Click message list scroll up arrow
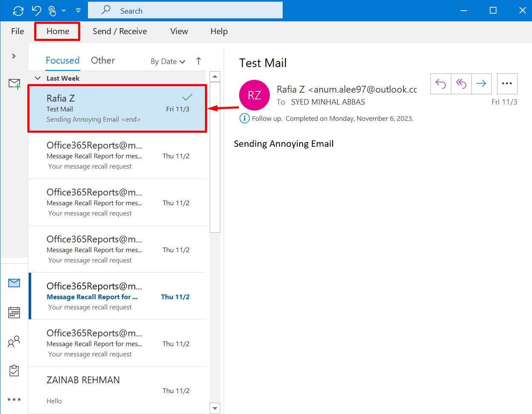Viewport: 532px width, 414px height. tap(215, 77)
